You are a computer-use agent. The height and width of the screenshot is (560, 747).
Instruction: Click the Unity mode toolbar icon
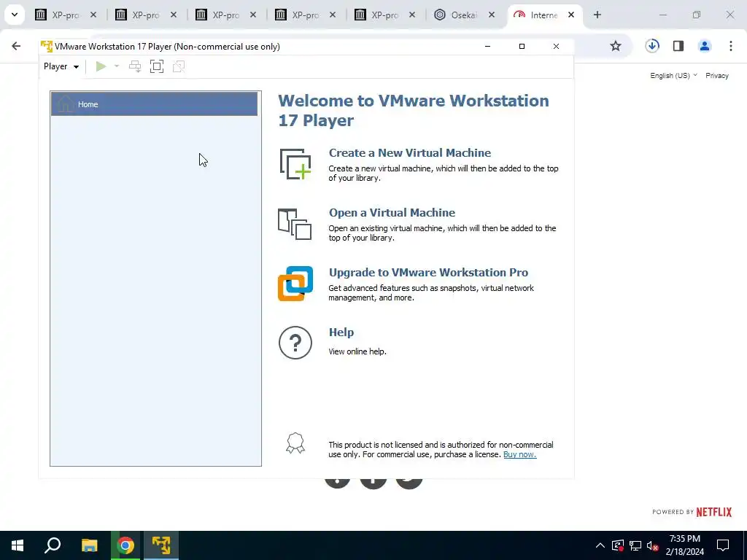179,66
